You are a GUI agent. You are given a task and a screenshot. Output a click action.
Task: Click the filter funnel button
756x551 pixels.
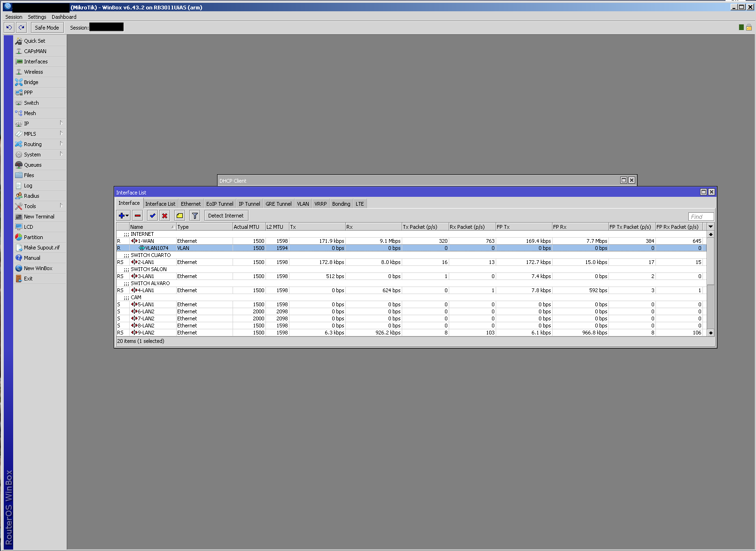click(x=195, y=216)
